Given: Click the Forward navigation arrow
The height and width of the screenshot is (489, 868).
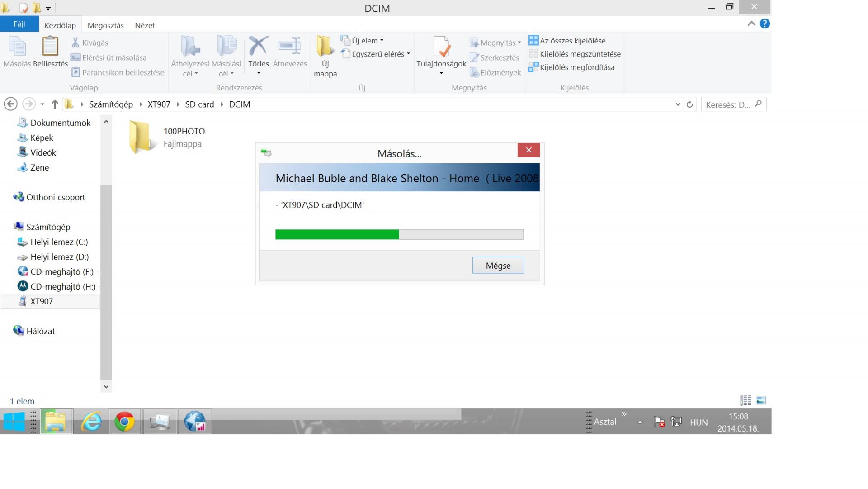Looking at the screenshot, I should [x=29, y=104].
